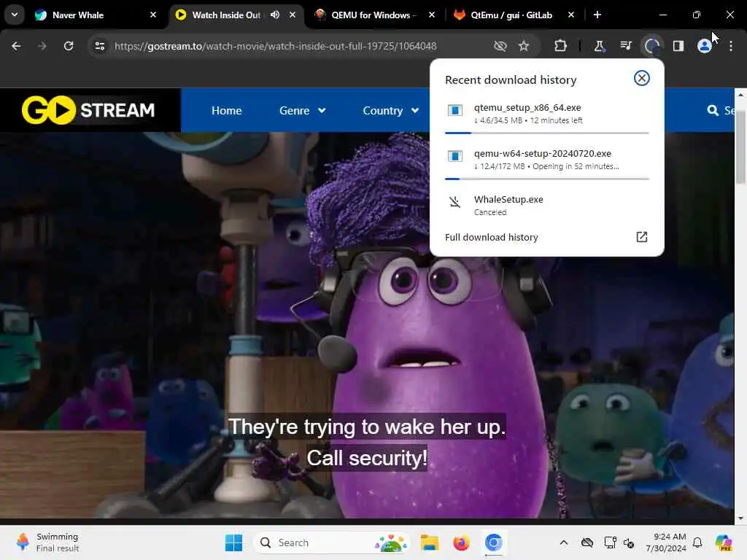747x560 pixels.
Task: Click the qtemu_setup download progress bar
Action: tap(546, 133)
